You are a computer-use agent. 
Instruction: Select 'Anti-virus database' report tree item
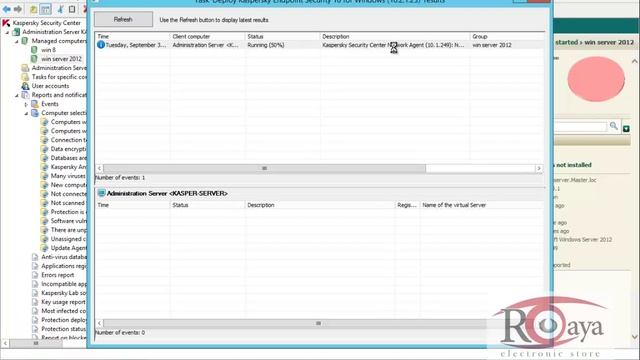(x=64, y=257)
